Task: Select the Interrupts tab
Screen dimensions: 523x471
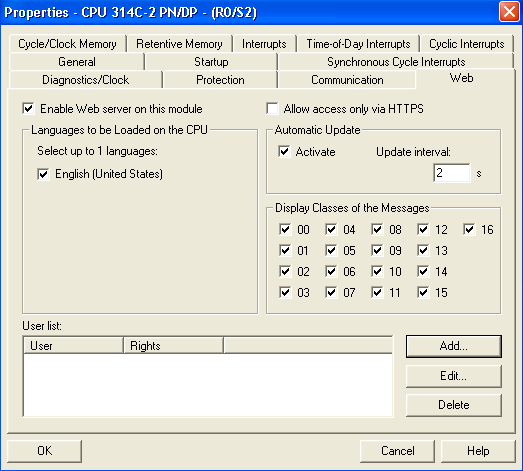Action: coord(264,44)
